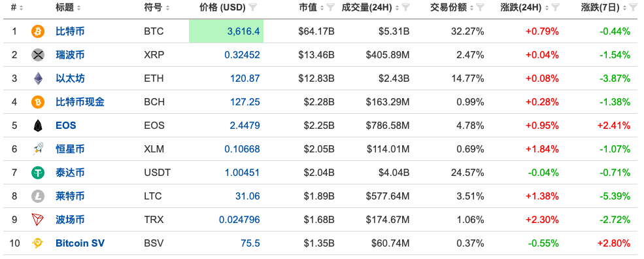Click TRX price 0.024796

(x=239, y=220)
